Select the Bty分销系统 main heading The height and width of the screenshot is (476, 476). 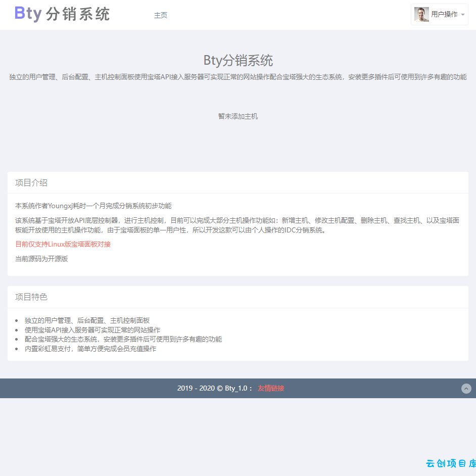coord(238,60)
